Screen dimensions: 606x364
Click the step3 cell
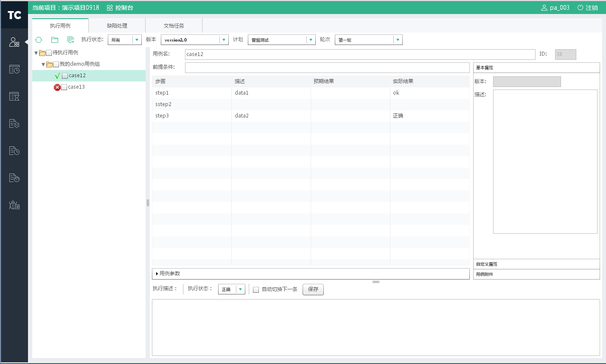191,115
